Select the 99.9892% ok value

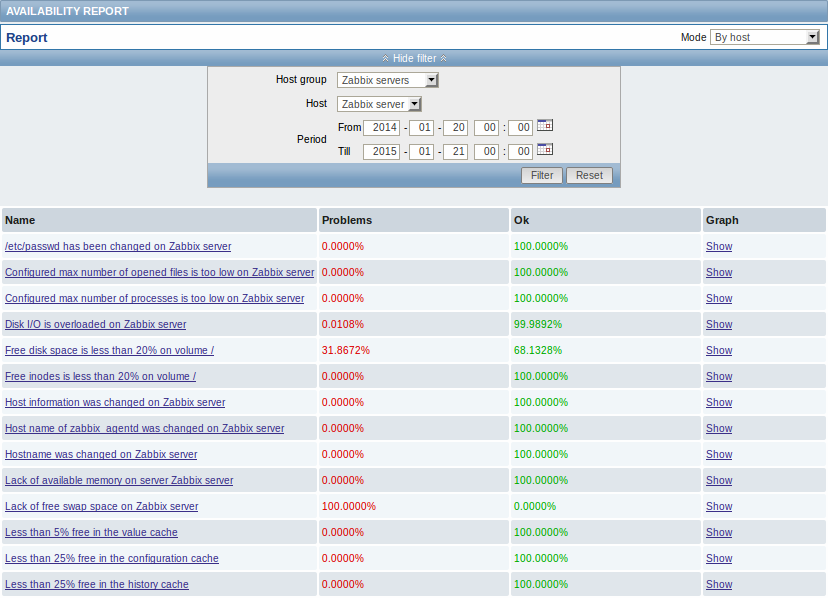(538, 324)
